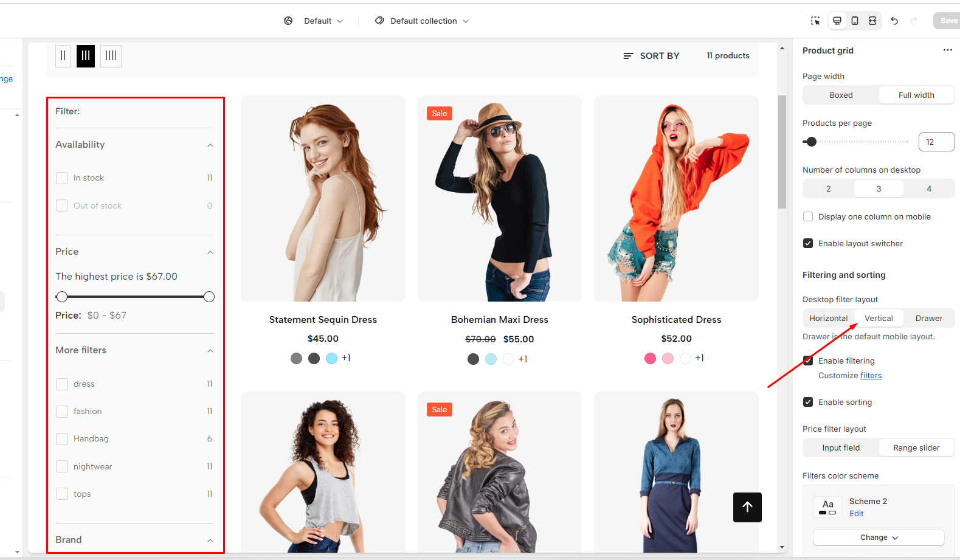Open Statement Sequin Dress product title
The width and height of the screenshot is (960, 560).
(x=323, y=320)
